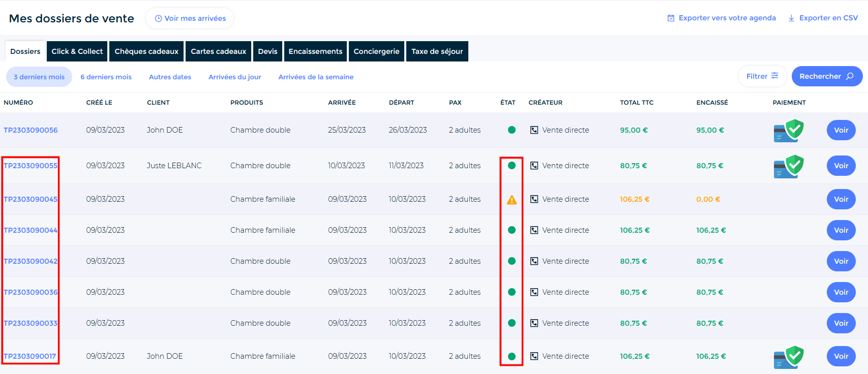Click the Vente directe creator icon for TP2303090055

(x=534, y=166)
